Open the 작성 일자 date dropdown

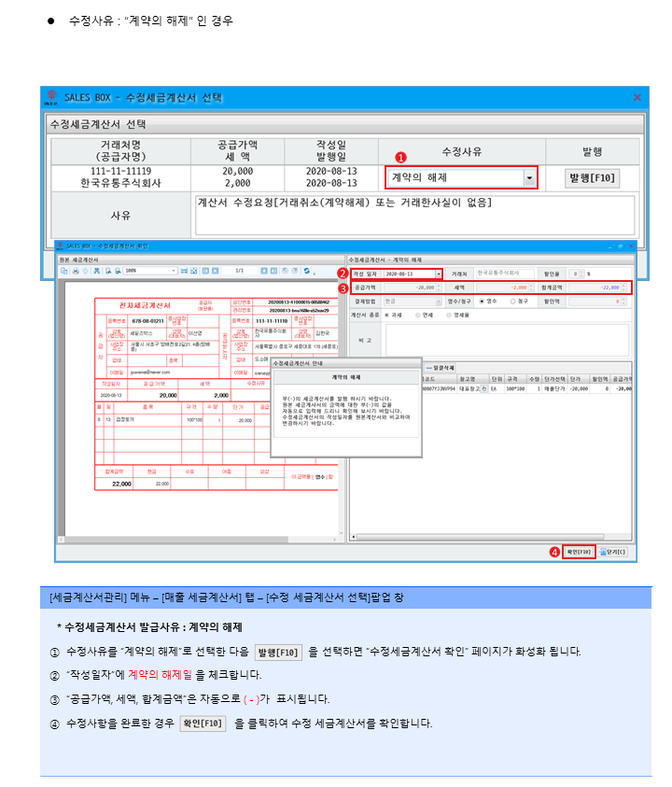(x=439, y=274)
